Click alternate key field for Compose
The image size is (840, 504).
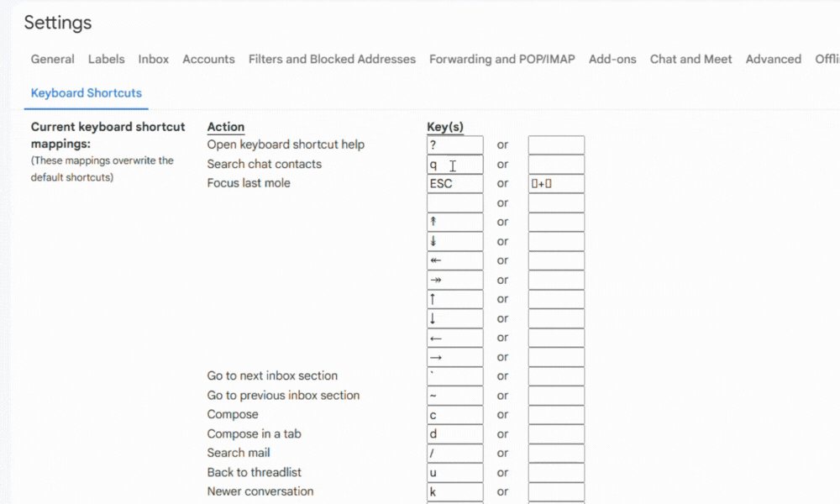point(556,415)
